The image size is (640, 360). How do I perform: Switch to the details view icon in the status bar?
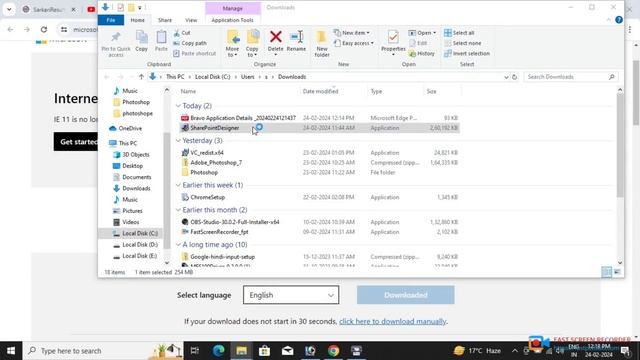click(x=607, y=272)
